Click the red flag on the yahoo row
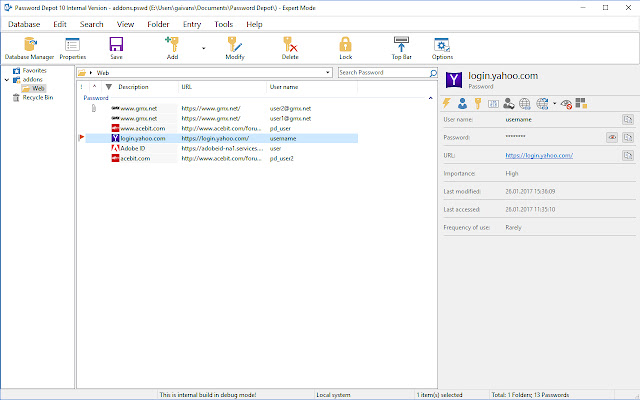Viewport: 640px width, 400px height. tap(81, 138)
